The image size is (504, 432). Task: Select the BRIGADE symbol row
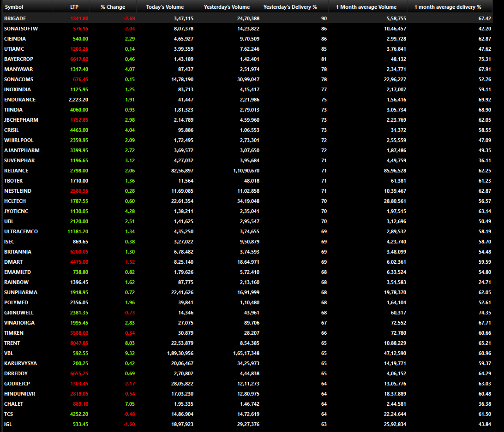click(247, 18)
